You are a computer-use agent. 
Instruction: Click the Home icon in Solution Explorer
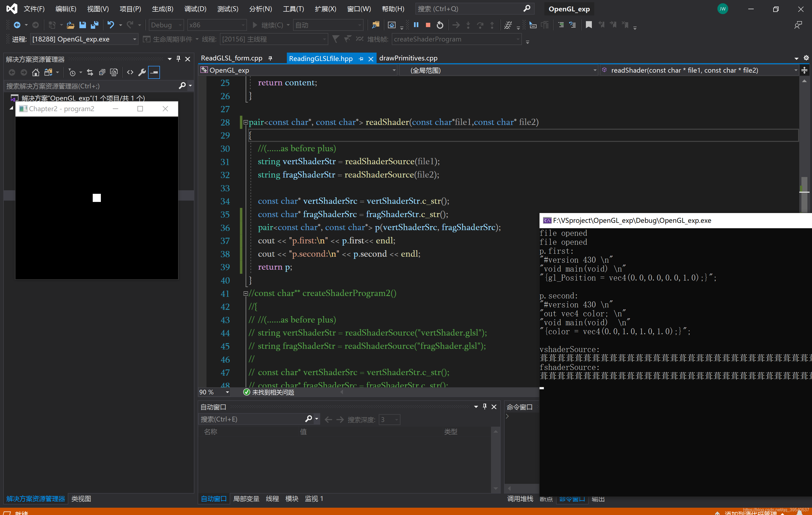[x=36, y=72]
